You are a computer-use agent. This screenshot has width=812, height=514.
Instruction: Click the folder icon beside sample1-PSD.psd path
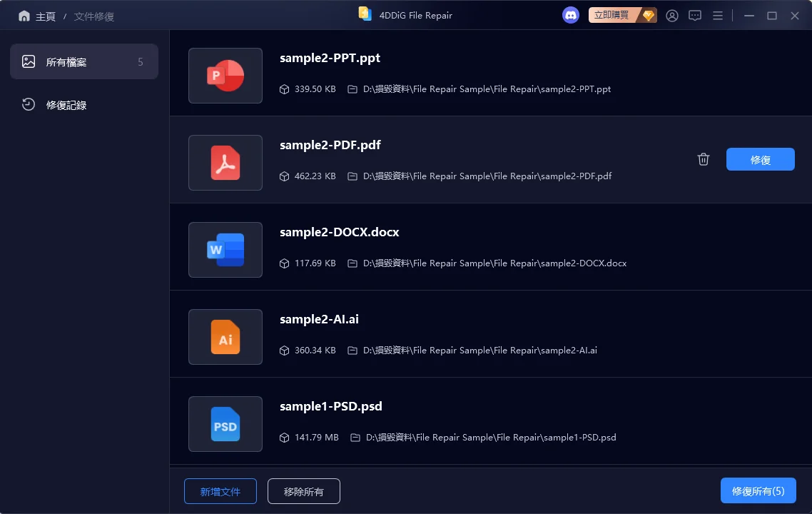355,438
